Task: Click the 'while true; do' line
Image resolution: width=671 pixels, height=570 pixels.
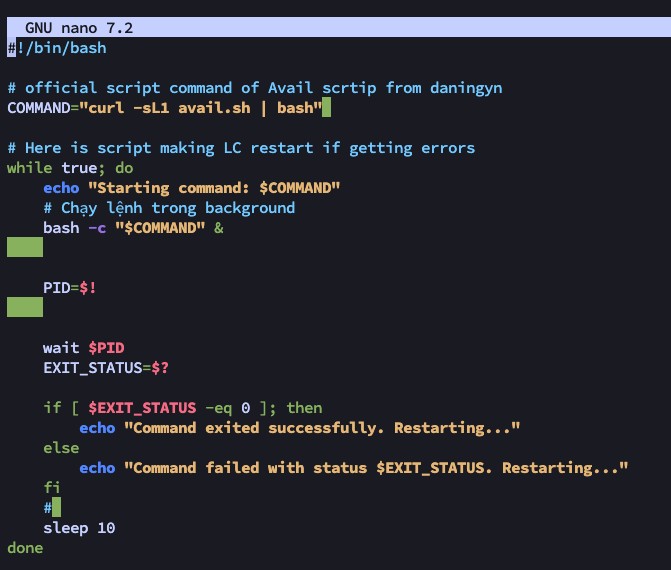Action: point(70,168)
